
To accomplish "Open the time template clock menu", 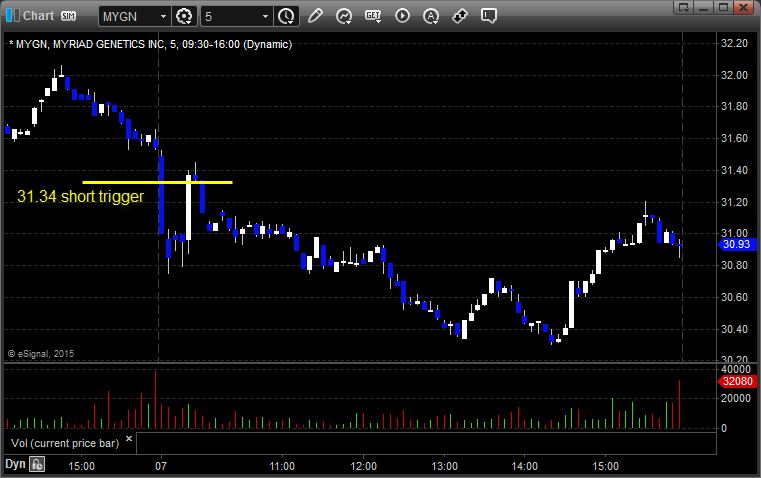I will (x=286, y=16).
